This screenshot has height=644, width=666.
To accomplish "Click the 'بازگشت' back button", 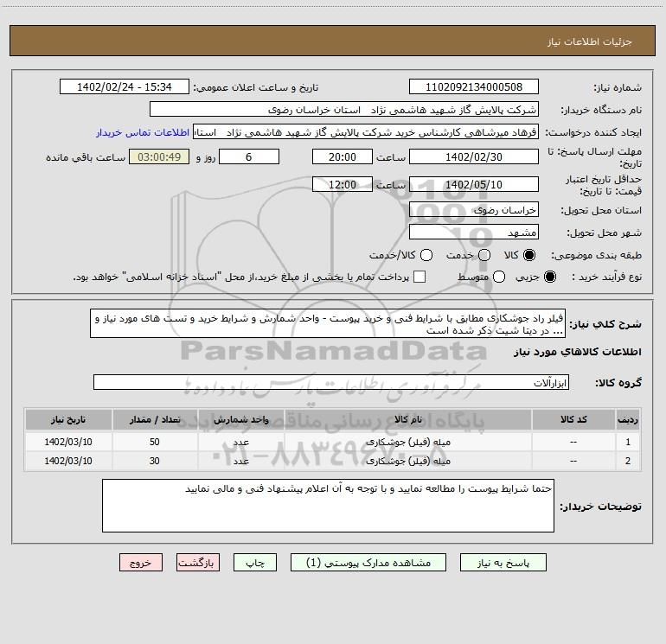I will 200,562.
